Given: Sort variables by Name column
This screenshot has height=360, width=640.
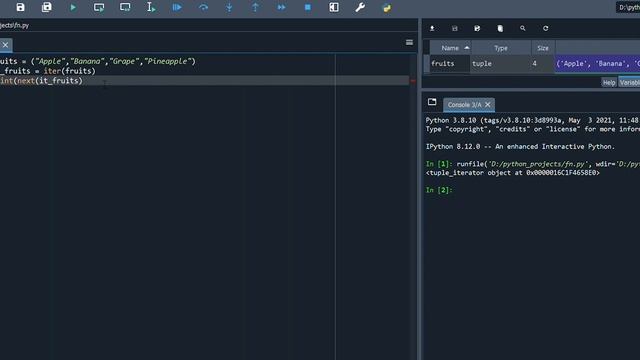Looking at the screenshot, I should 450,48.
